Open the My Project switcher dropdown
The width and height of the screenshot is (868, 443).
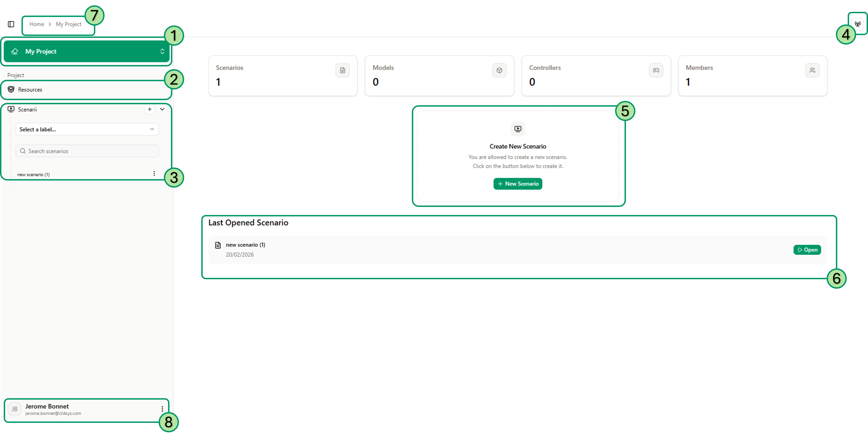[x=87, y=51]
